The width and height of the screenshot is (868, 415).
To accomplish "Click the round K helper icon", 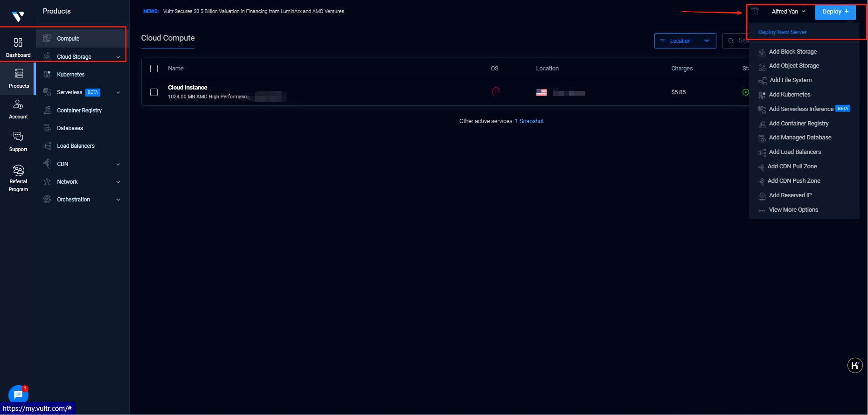I will point(854,365).
